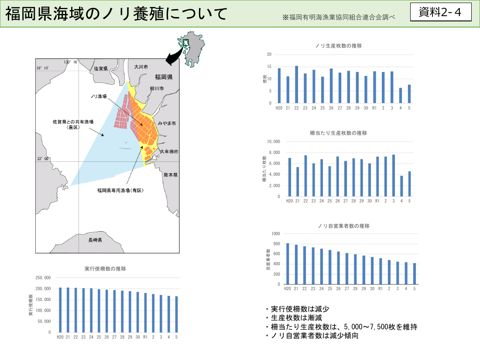Click the 福岡県 label on the map
The width and height of the screenshot is (480, 360).
(x=164, y=77)
